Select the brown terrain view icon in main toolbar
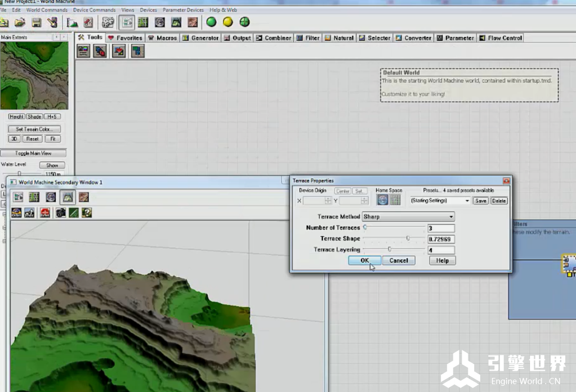Viewport: 576px width, 392px height. tap(193, 22)
